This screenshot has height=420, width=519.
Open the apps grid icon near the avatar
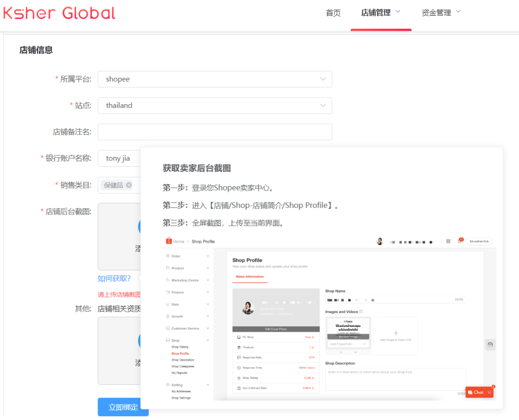pyautogui.click(x=448, y=241)
